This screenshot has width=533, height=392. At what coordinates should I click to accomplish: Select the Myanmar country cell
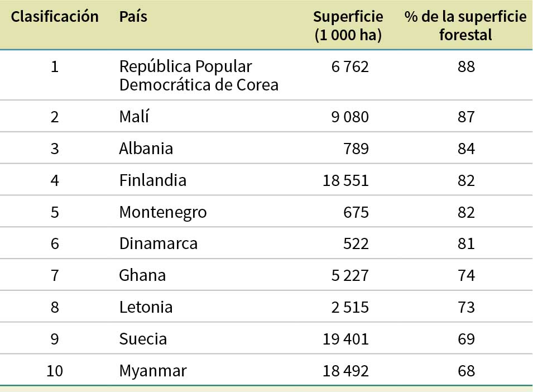[152, 371]
